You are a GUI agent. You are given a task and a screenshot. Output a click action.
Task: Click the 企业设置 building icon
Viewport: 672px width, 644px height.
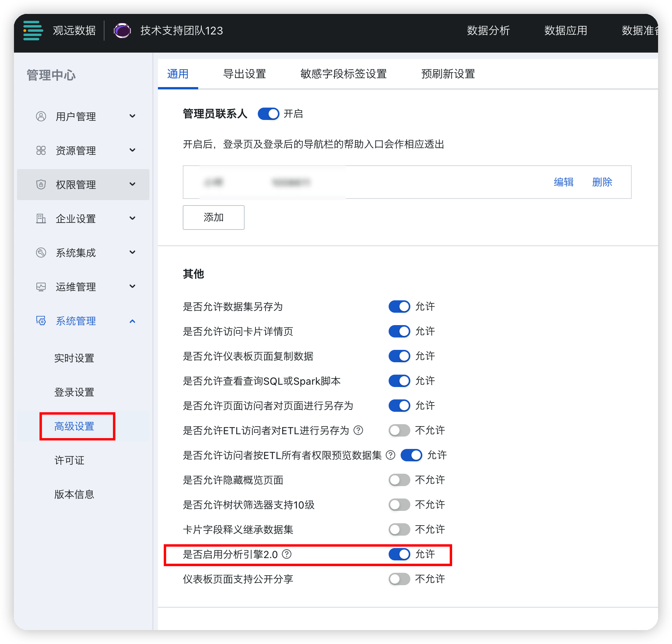coord(41,218)
